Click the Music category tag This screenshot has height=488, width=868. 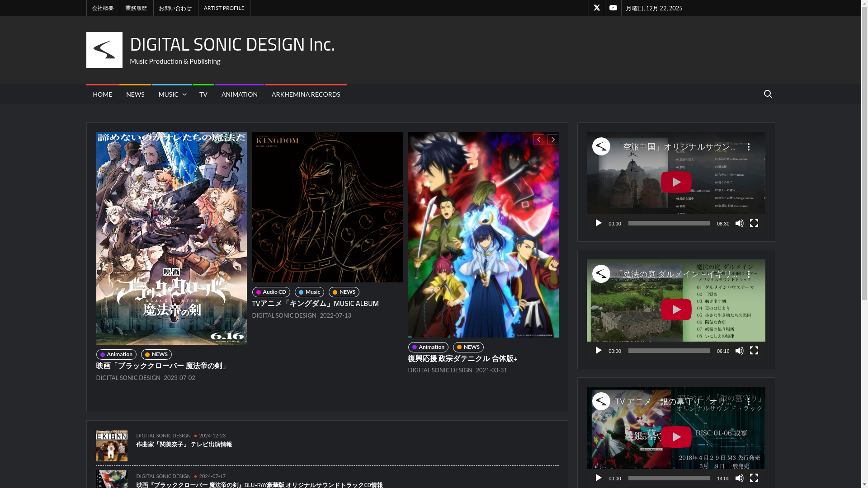pyautogui.click(x=309, y=292)
